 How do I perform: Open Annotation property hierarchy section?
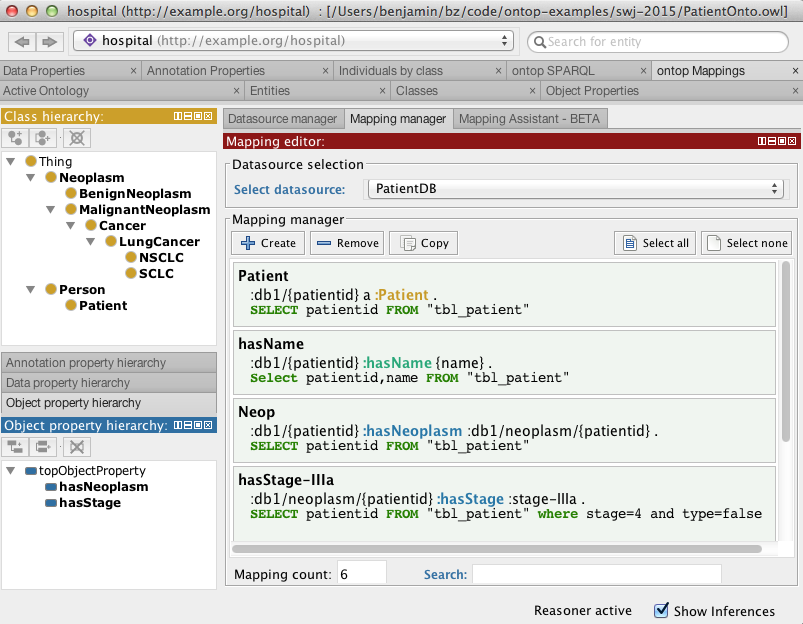tap(109, 363)
